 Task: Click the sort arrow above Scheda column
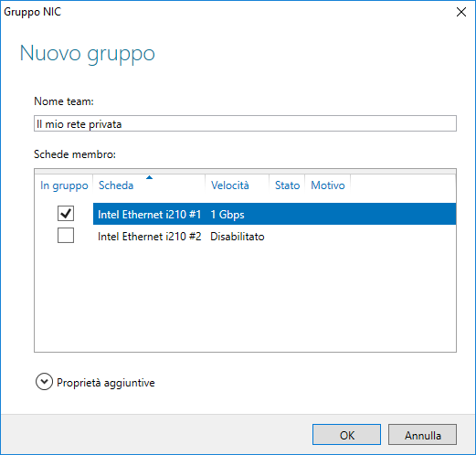[x=149, y=177]
